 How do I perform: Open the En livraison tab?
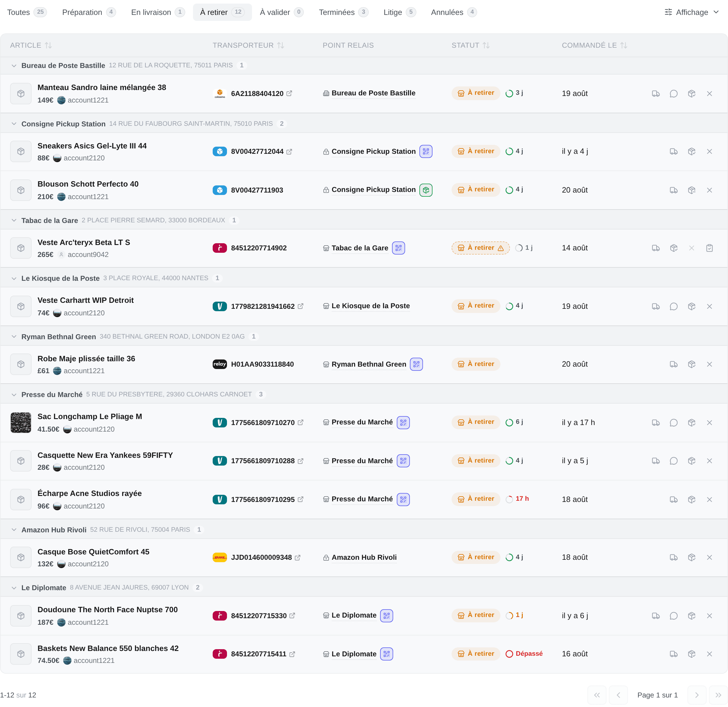[x=158, y=12]
